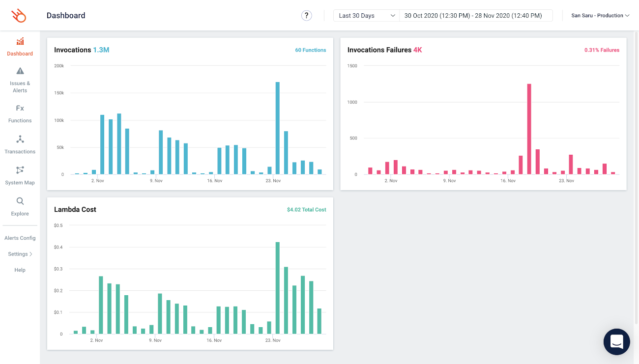Click the Lambda Cost card title
Screen dimensions: 639x364
(x=75, y=209)
